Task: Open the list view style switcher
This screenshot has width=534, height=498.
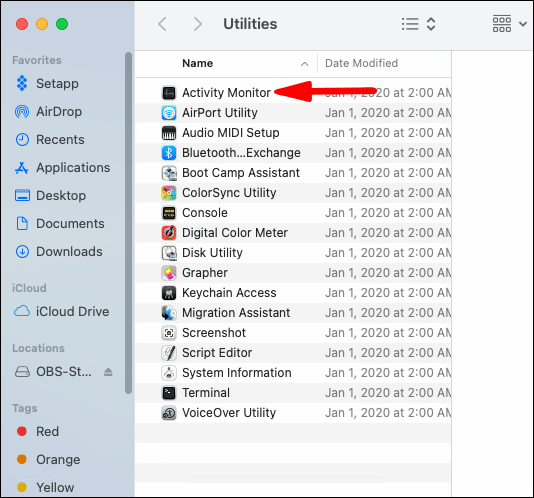Action: (419, 24)
